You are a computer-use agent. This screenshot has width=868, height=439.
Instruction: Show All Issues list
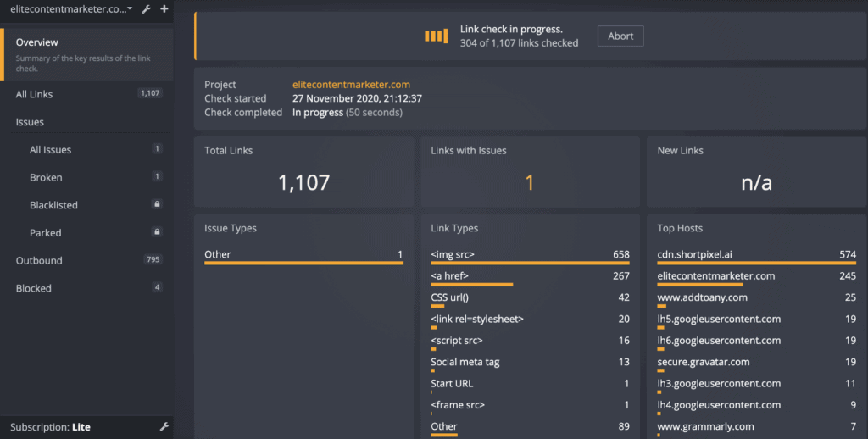(x=51, y=150)
